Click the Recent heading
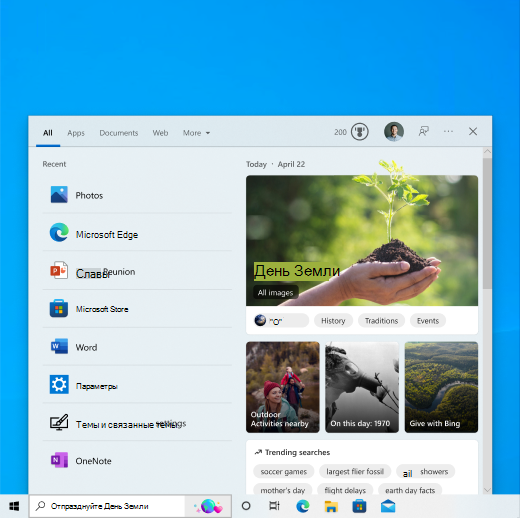The width and height of the screenshot is (520, 518). [x=54, y=164]
